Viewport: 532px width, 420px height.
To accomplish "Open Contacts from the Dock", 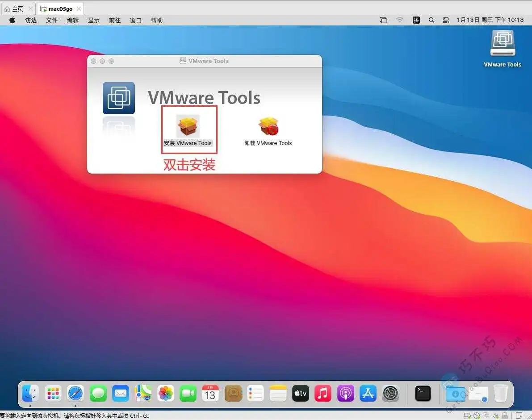I will [233, 394].
